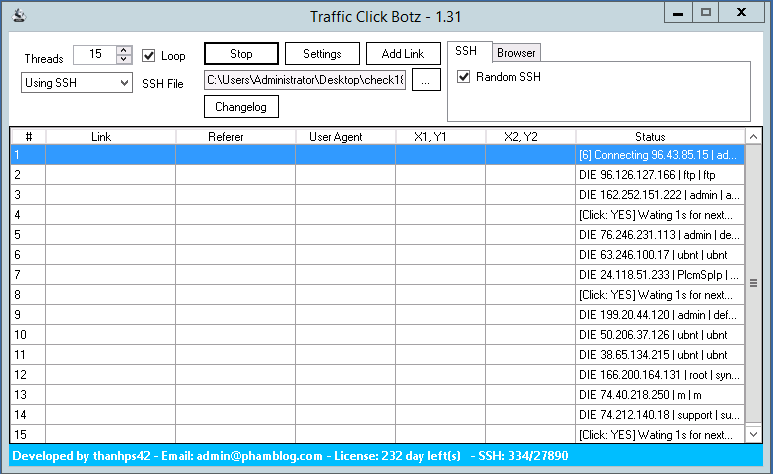Select status DIE 76.246.231.113 in row 5
773x474 pixels.
660,235
